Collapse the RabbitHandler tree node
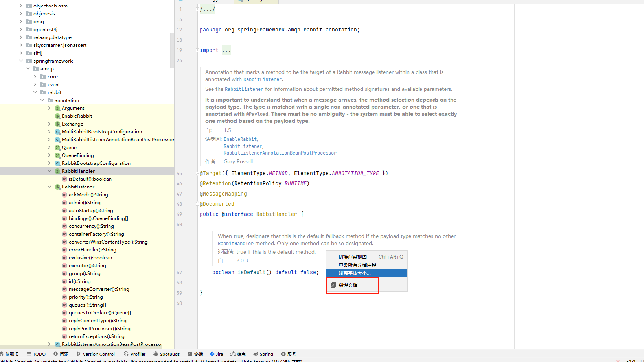This screenshot has width=644, height=362. coord(49,171)
